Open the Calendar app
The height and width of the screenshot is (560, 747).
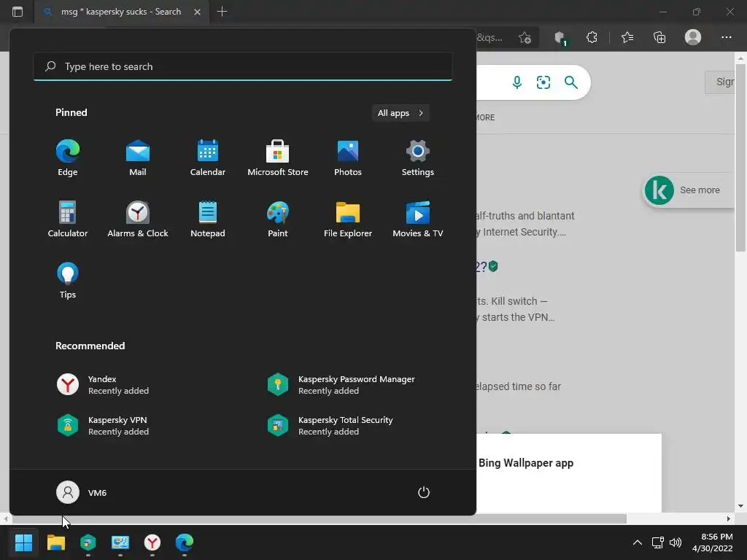point(208,158)
